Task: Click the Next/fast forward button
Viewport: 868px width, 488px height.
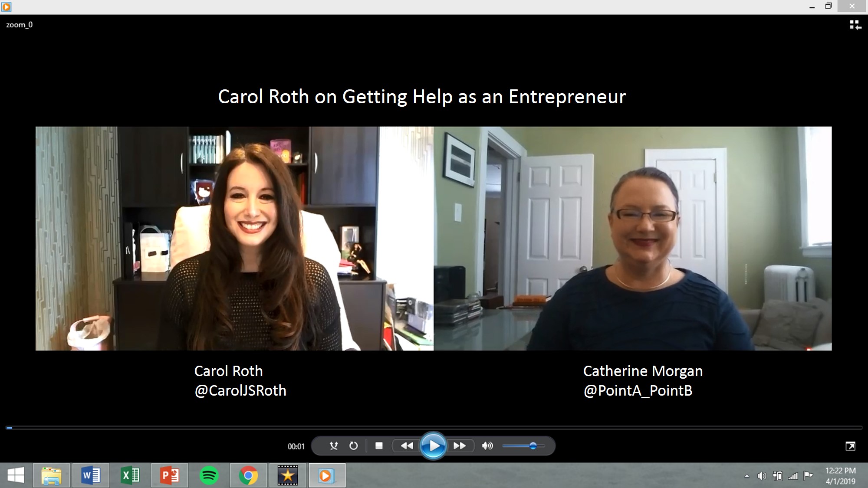Action: pos(459,446)
